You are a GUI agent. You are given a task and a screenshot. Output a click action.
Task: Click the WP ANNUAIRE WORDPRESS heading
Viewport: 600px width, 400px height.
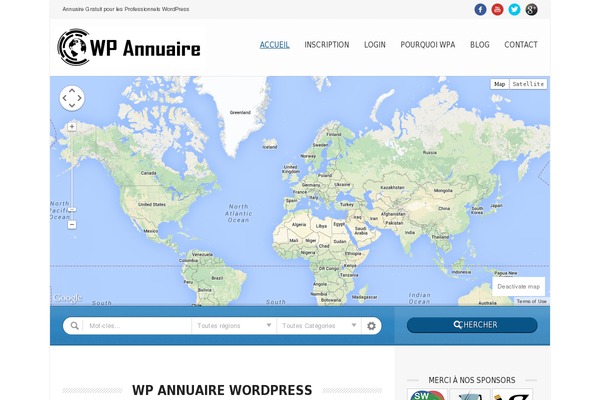222,390
